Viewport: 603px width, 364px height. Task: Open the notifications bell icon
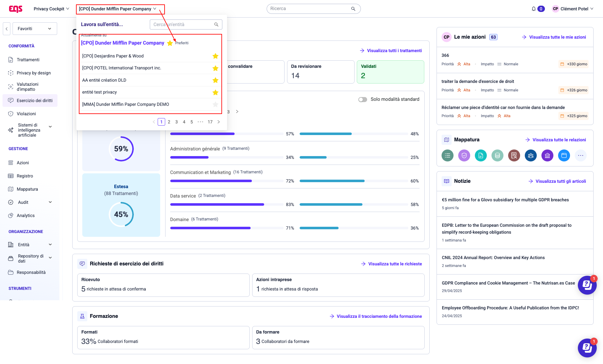coord(534,9)
